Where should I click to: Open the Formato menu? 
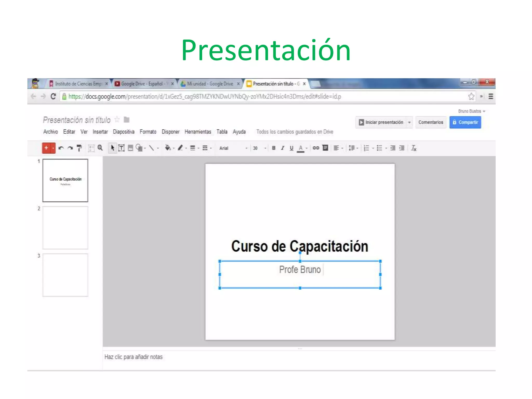[x=148, y=132]
